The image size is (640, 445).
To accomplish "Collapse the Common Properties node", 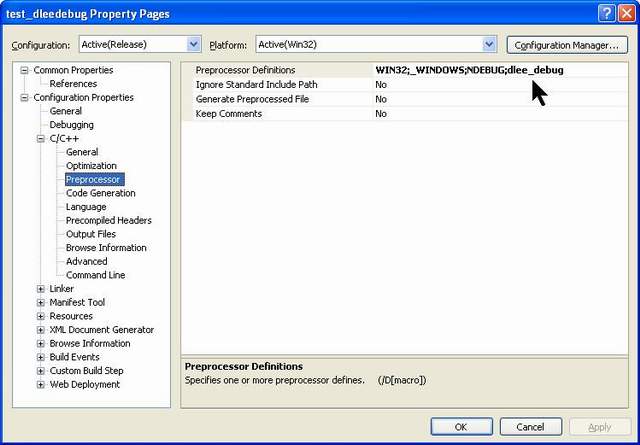I will pos(24,70).
